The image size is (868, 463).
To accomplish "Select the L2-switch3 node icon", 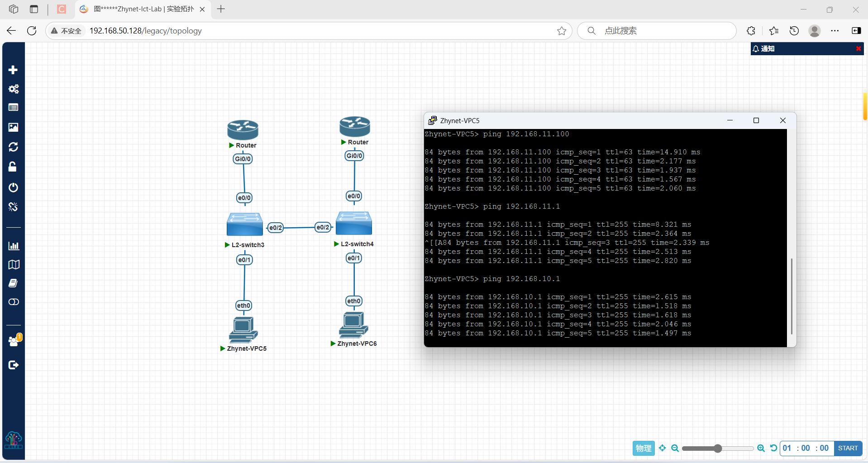I will click(244, 224).
